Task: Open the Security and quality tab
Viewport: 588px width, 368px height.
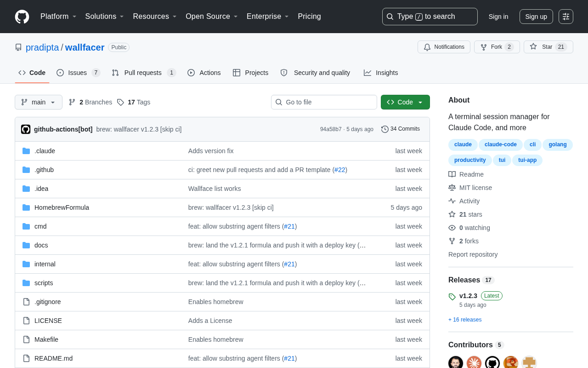Action: coord(315,73)
